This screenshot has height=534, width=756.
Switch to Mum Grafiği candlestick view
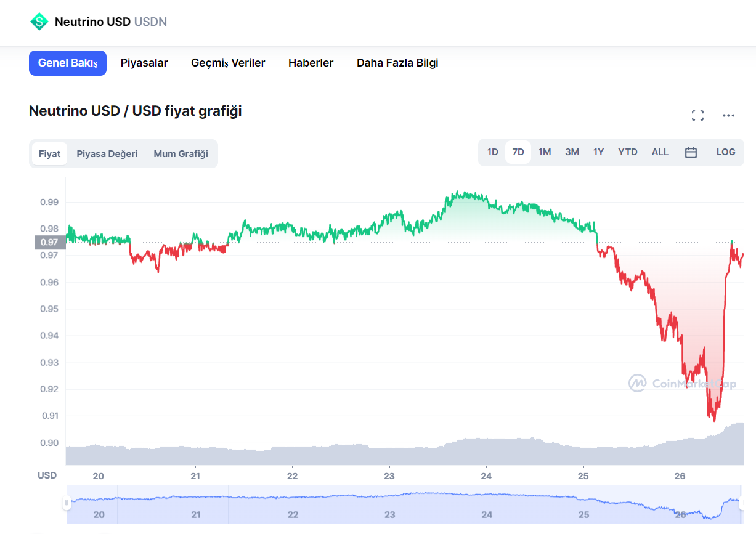click(x=181, y=154)
